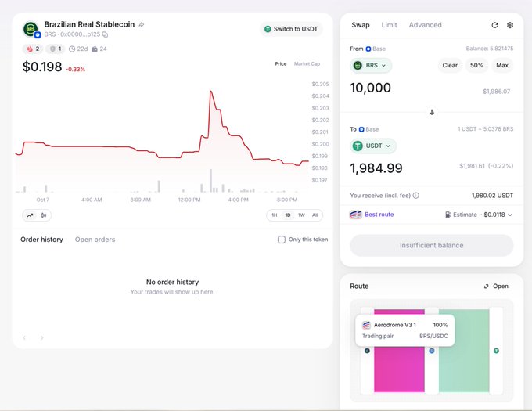The image size is (532, 411).
Task: Open the Swap tab
Action: click(x=361, y=25)
